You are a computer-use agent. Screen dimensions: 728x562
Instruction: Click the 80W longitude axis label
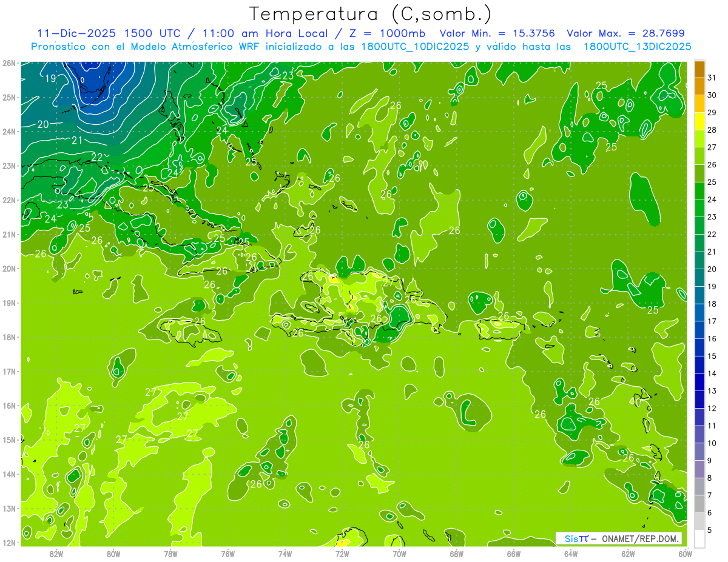(113, 554)
